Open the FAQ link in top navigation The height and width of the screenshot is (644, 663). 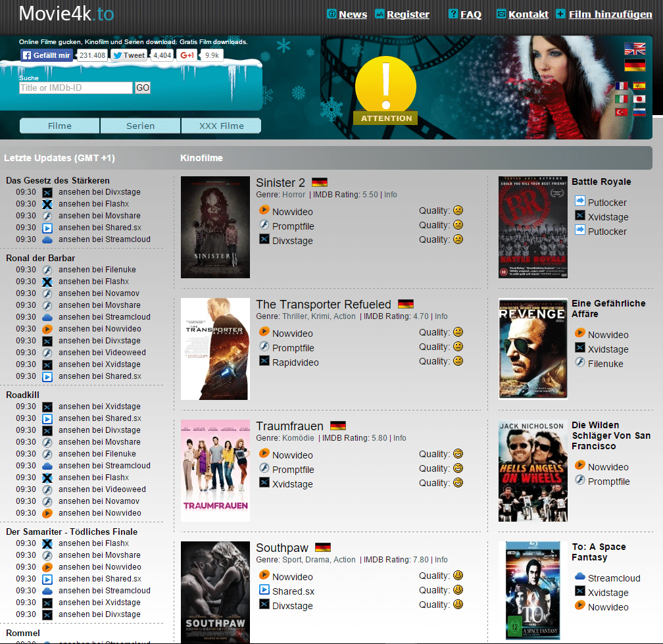[471, 14]
